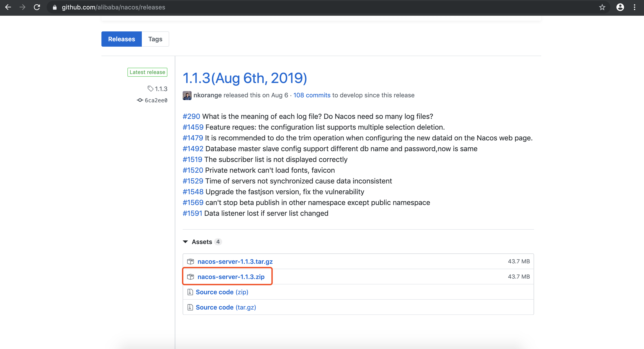Screen dimensions: 644x349
Task: Reload the page with refresh icon
Action: (37, 7)
